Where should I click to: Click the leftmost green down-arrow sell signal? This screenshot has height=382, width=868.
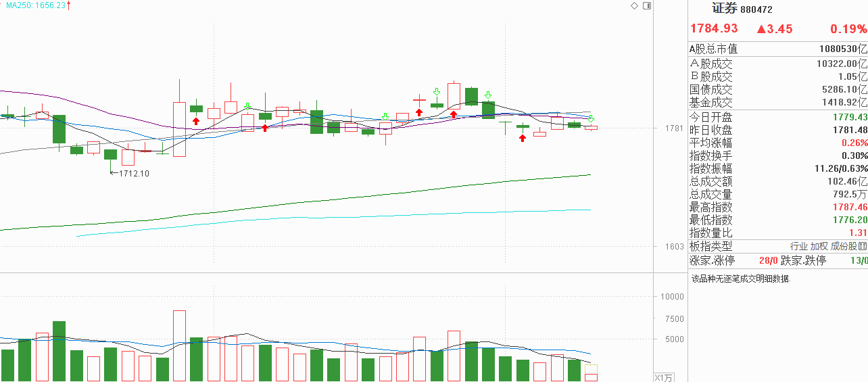(247, 107)
